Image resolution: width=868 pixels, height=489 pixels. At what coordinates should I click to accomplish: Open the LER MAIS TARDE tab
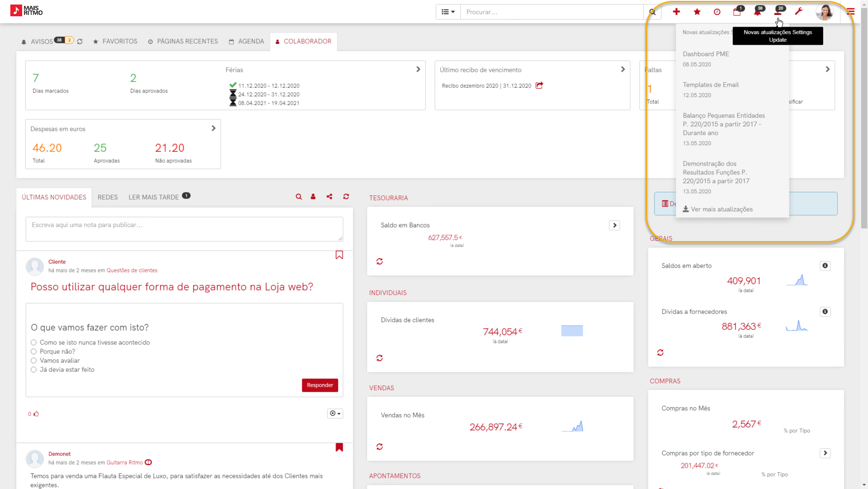(154, 197)
